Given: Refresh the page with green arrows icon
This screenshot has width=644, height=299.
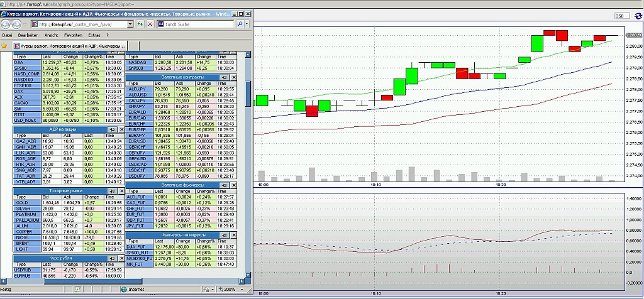Looking at the screenshot, I should 140,24.
